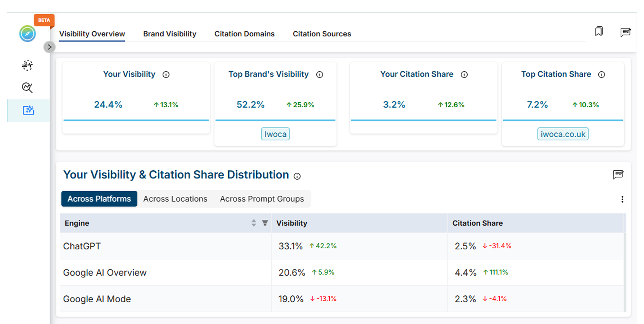
Task: Select Across Prompt Groups view
Action: click(262, 199)
